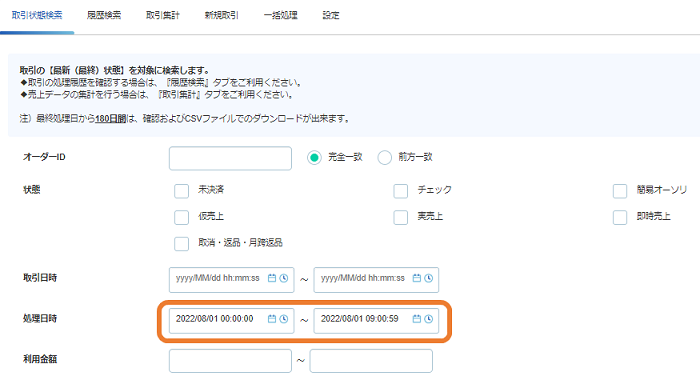Open the 設定 tab

point(331,15)
